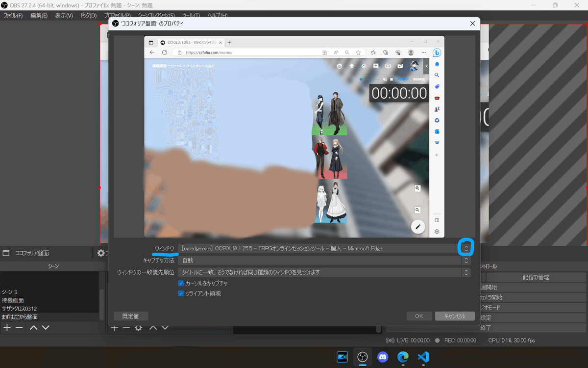Add a source with the sources panel plus
Screen dimensions: 588x368
(114, 327)
